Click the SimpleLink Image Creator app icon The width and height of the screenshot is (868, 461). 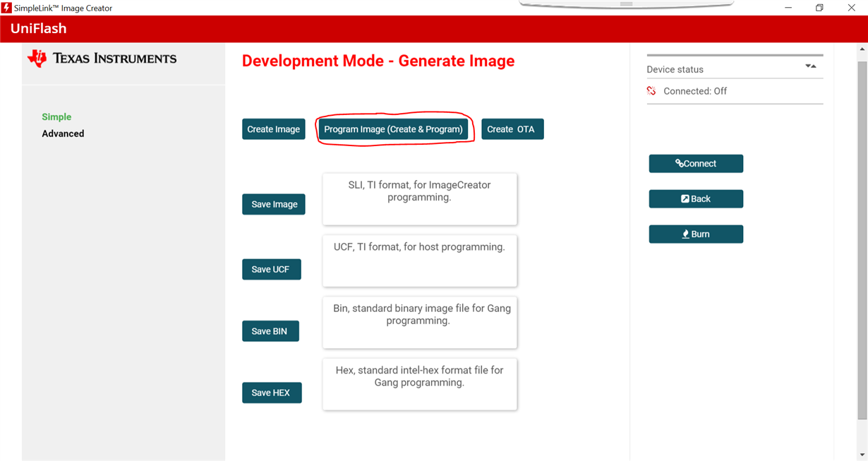6,8
